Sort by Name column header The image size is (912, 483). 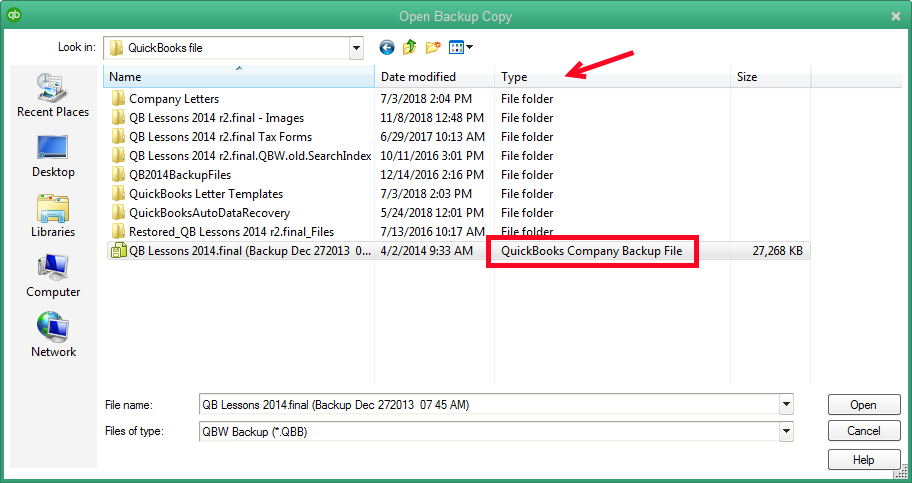pos(239,77)
